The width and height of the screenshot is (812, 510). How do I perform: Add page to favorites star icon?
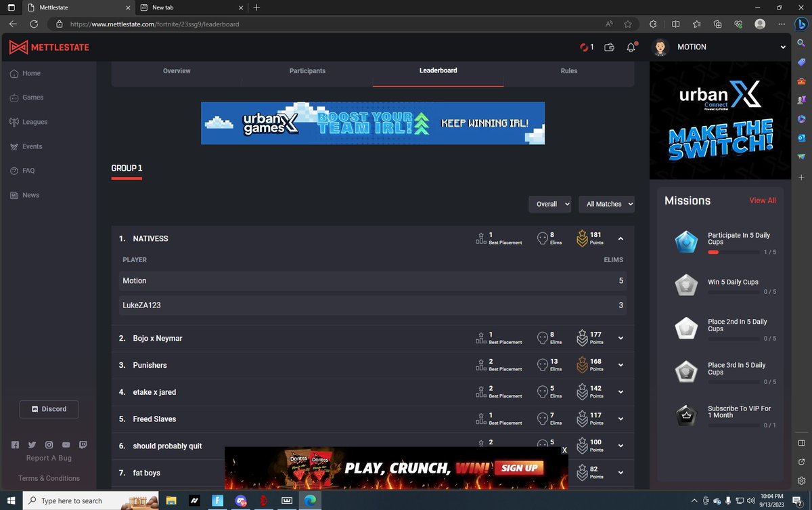(x=628, y=24)
